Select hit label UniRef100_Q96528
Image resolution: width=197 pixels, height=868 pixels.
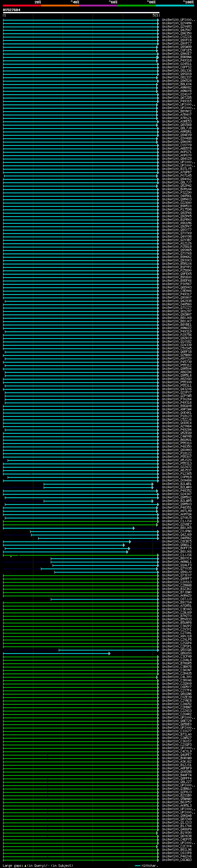tap(176, 81)
